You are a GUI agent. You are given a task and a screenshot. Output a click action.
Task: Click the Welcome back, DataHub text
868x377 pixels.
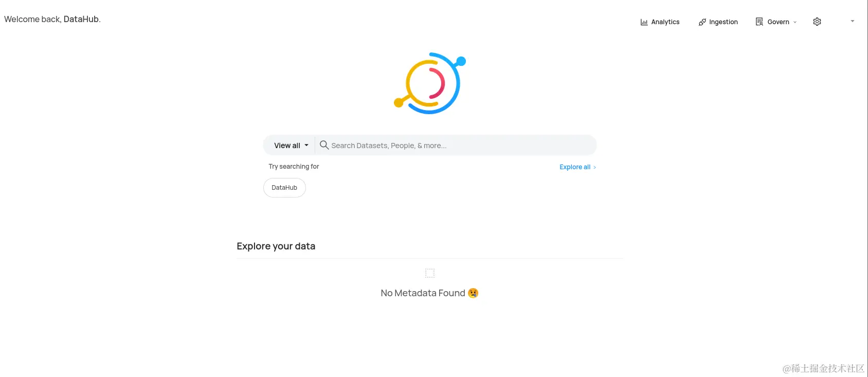pos(52,20)
